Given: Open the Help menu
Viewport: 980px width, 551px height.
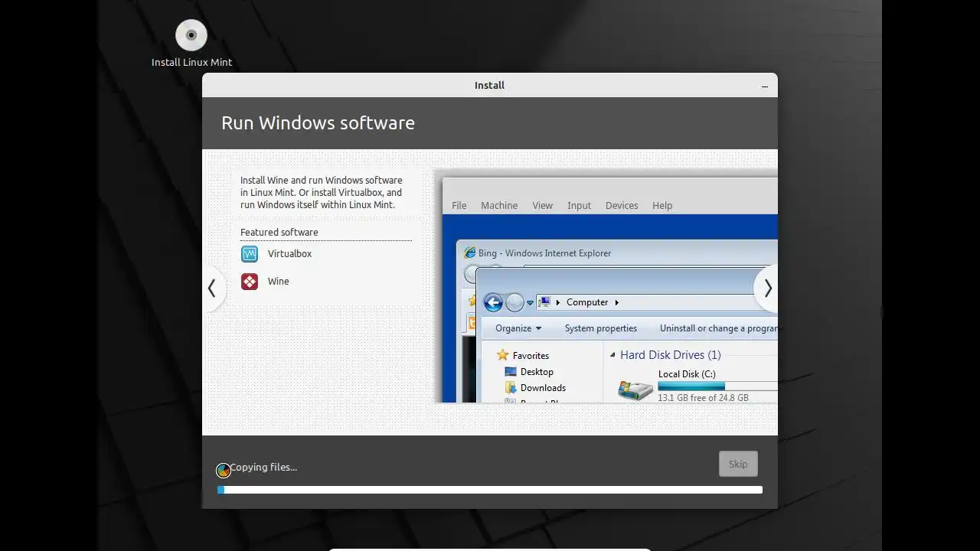Looking at the screenshot, I should click(662, 206).
